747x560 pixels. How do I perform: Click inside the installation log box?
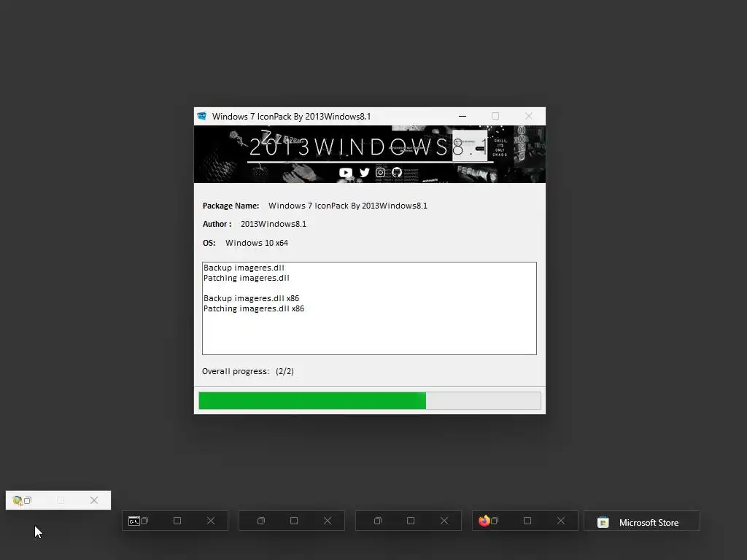pyautogui.click(x=369, y=308)
